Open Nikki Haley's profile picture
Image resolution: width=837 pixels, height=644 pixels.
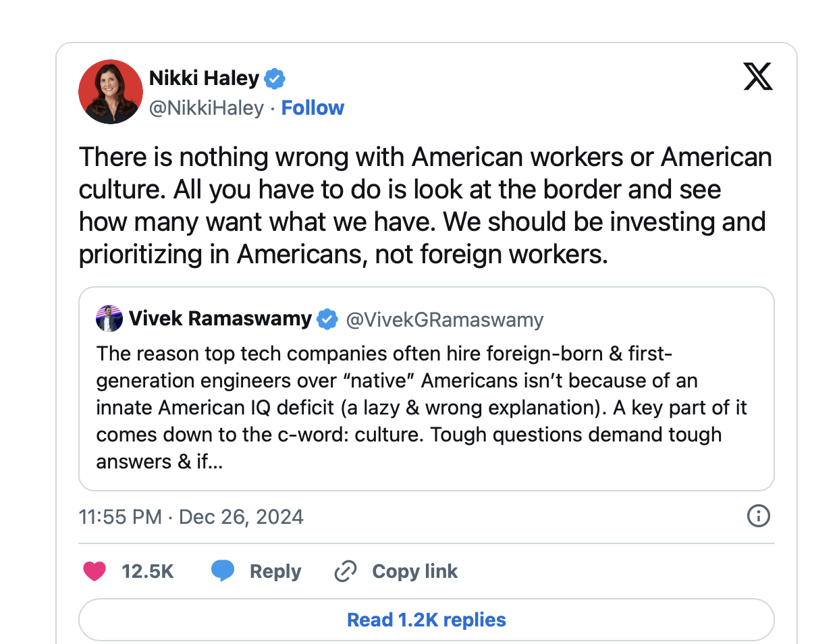111,92
